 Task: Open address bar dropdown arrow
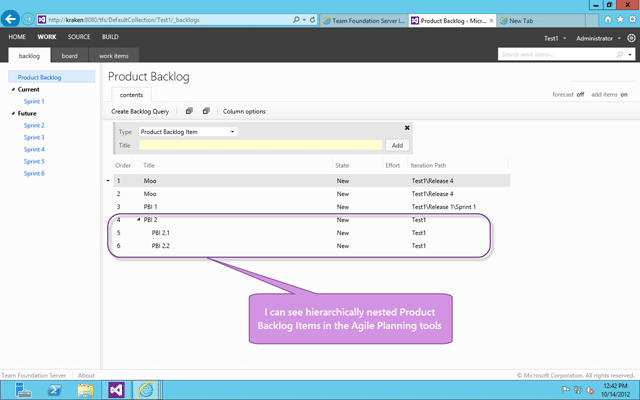[x=304, y=20]
